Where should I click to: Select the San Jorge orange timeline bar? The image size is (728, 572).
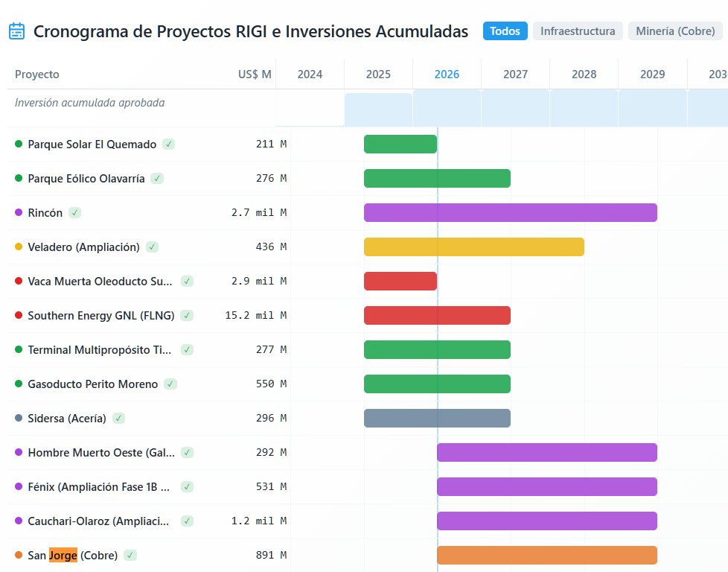[x=547, y=556]
